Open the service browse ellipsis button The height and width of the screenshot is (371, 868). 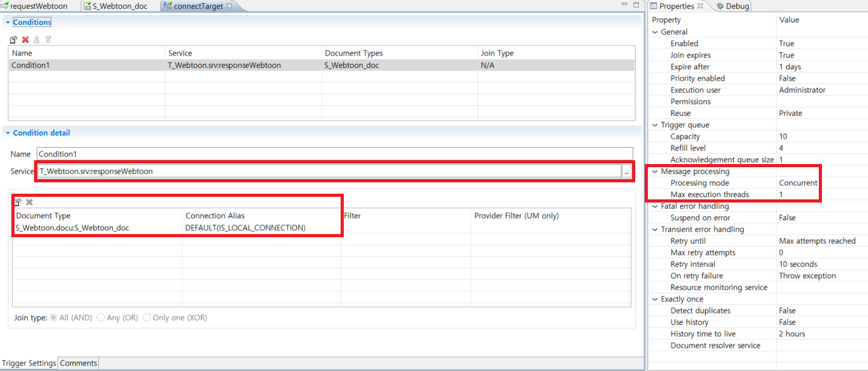627,171
